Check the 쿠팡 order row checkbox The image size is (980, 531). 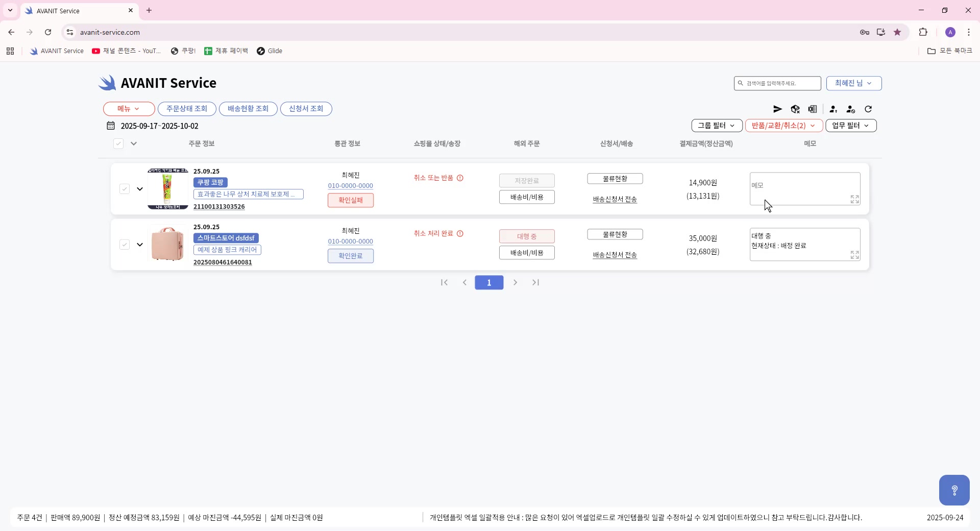125,189
